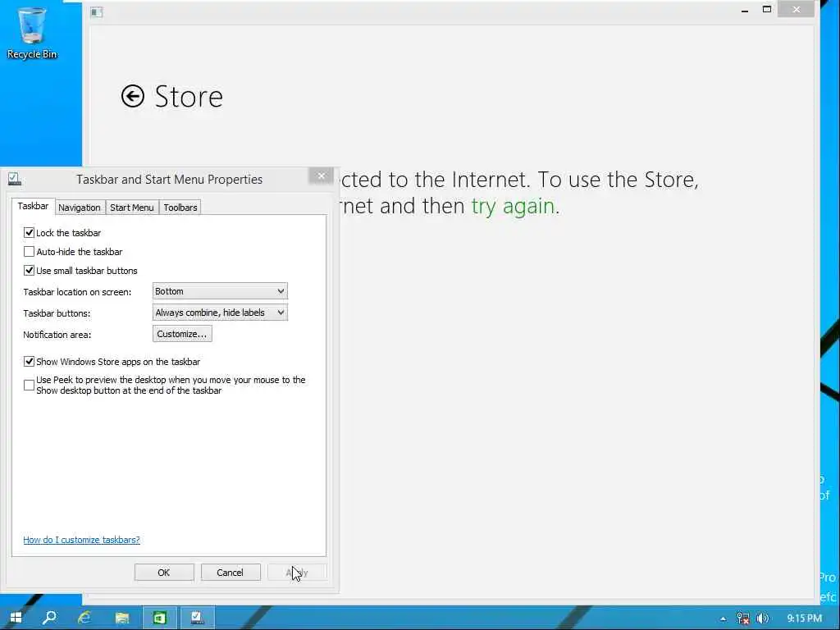840x630 pixels.
Task: Click the Apply button
Action: pyautogui.click(x=297, y=572)
